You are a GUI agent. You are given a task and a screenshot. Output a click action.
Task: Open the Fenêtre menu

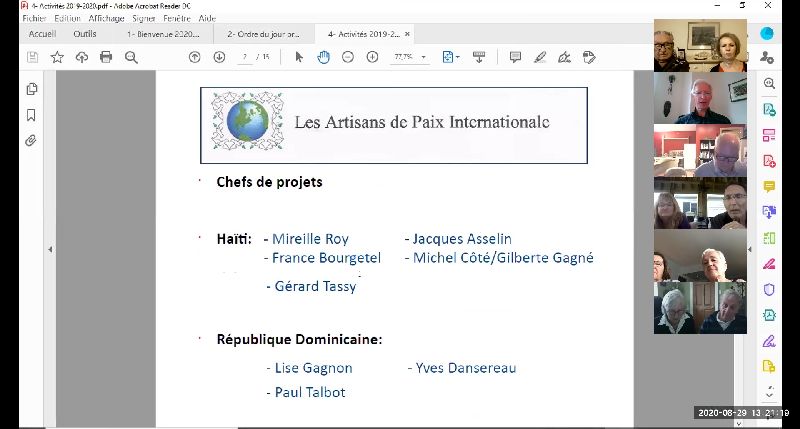[177, 18]
